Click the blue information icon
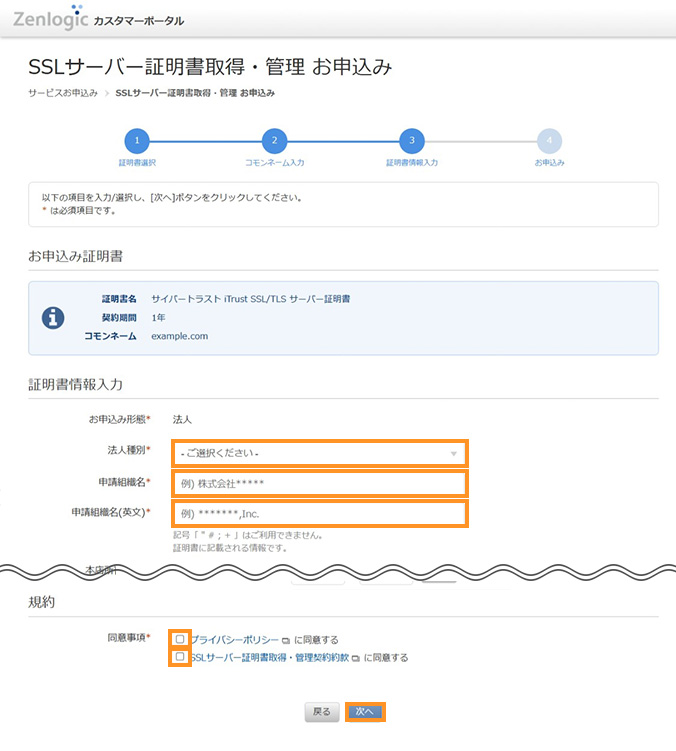This screenshot has height=751, width=676. coord(53,318)
